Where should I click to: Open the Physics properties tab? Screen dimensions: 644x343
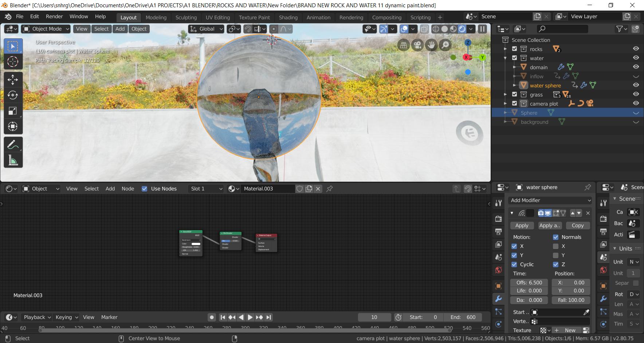click(498, 324)
